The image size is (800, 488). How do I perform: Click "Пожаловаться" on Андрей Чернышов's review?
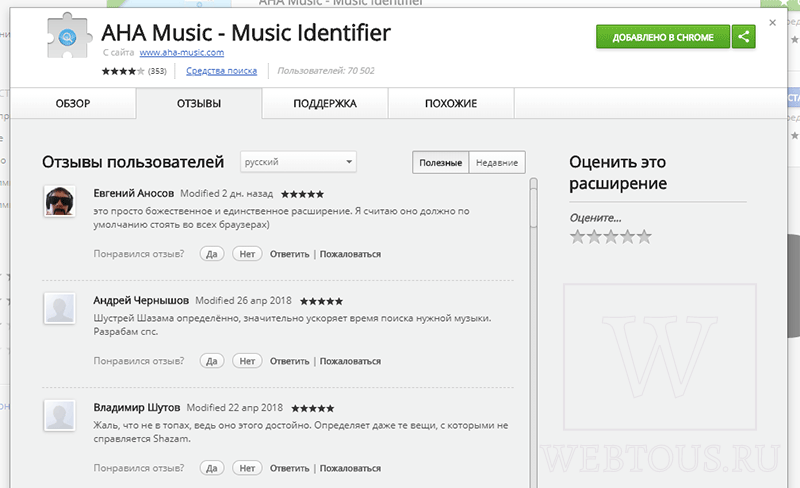point(351,361)
